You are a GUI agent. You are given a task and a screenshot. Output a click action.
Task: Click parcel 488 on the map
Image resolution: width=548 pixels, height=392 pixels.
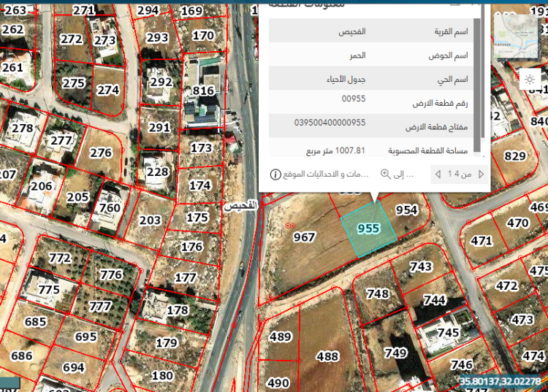327,356
